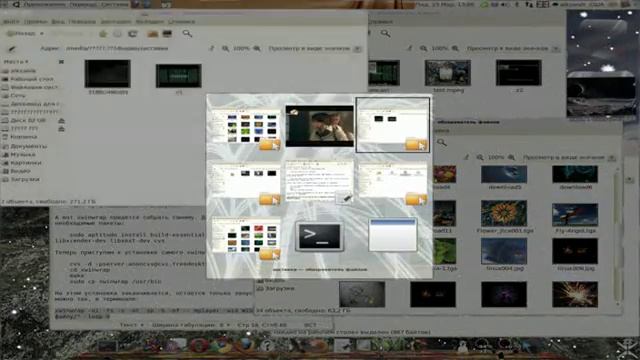Click the scrollbar of the wallpapers window
The height and width of the screenshot is (360, 640).
[618, 237]
